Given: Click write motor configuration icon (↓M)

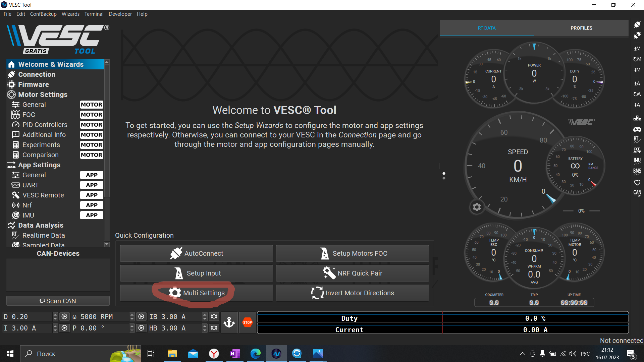Looking at the screenshot, I should click(637, 70).
